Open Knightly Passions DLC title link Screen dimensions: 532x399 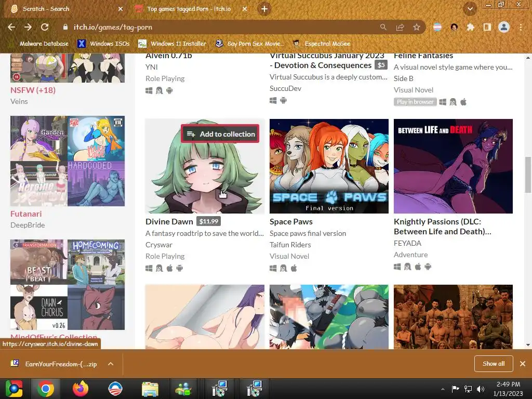443,227
